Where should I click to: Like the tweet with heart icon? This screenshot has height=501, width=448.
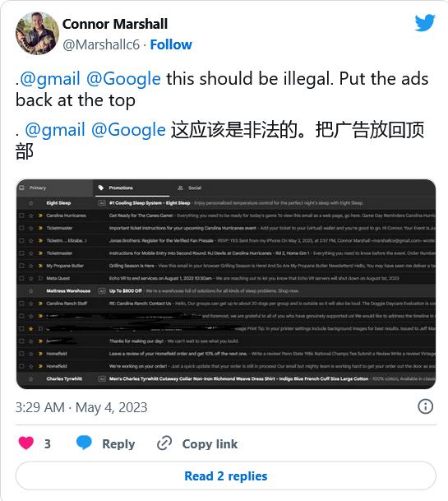(25, 443)
